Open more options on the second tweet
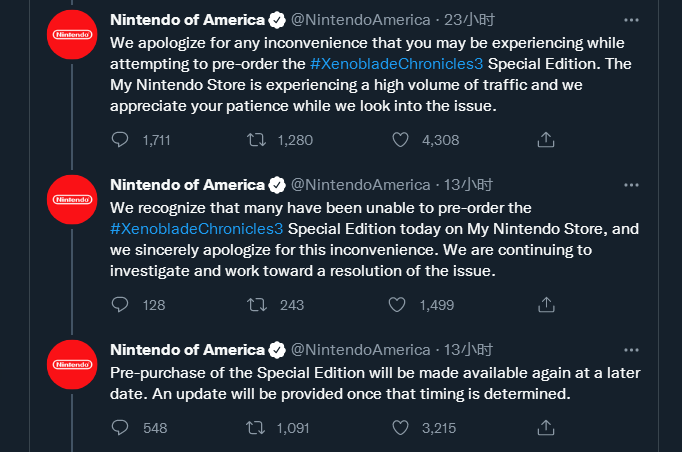 pos(631,185)
